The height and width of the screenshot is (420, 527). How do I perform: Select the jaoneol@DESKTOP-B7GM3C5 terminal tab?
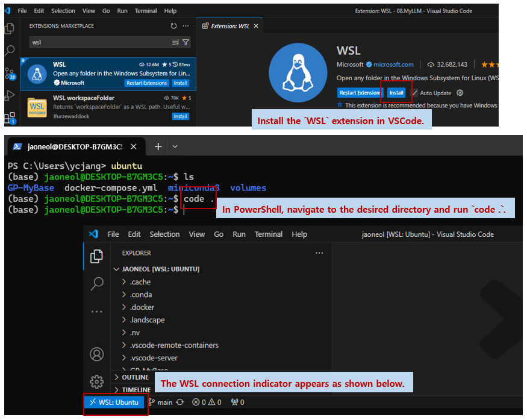pos(75,146)
